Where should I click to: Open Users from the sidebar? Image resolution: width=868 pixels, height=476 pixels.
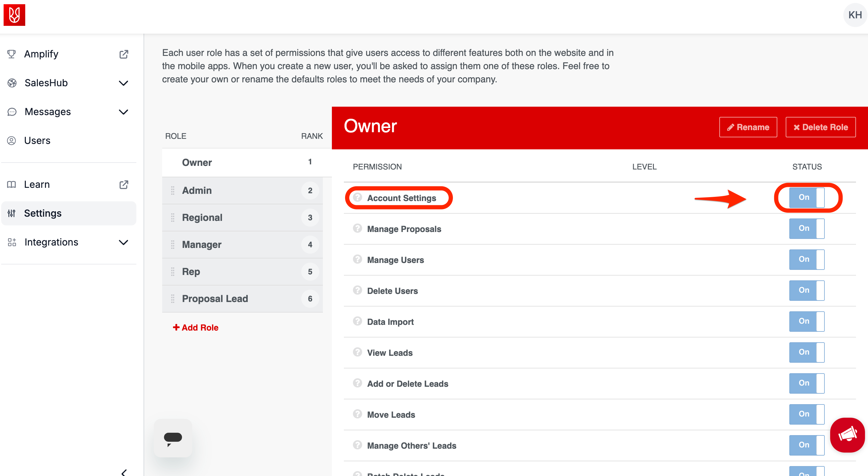click(37, 140)
